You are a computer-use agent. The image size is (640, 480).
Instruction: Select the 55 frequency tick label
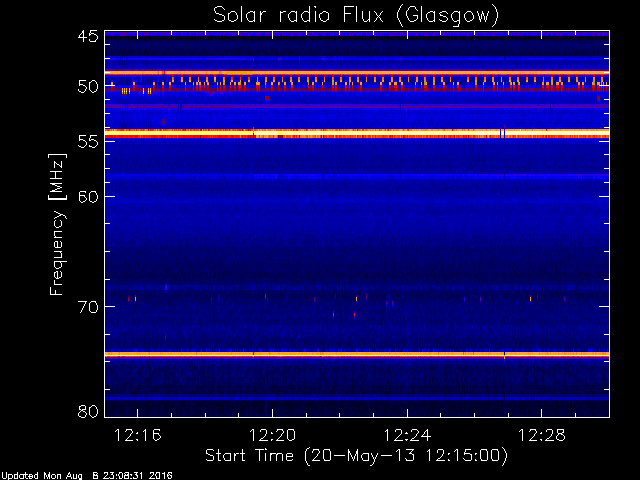coord(87,142)
